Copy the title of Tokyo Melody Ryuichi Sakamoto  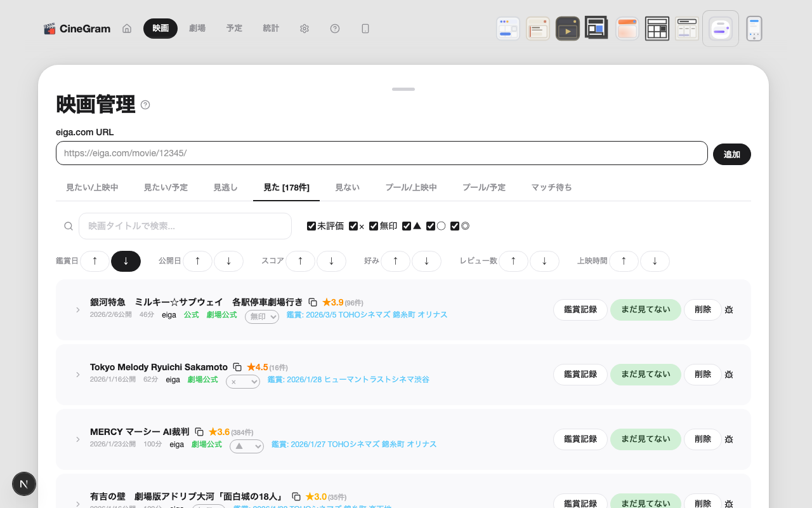pyautogui.click(x=237, y=367)
